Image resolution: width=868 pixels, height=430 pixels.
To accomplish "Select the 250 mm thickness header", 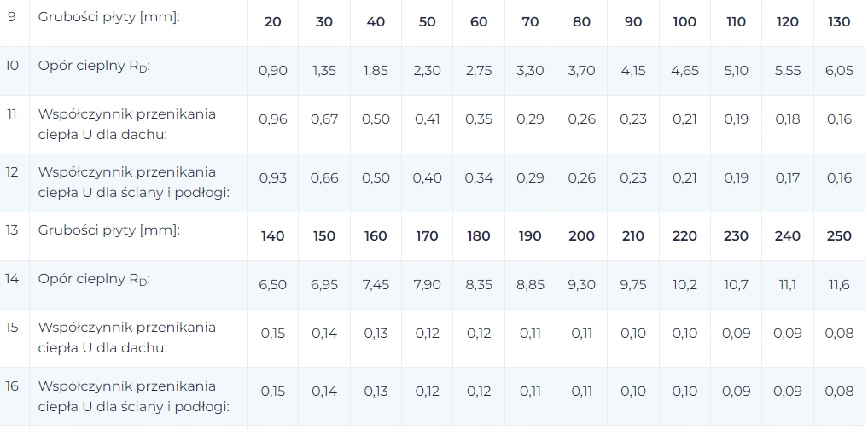I will (839, 235).
